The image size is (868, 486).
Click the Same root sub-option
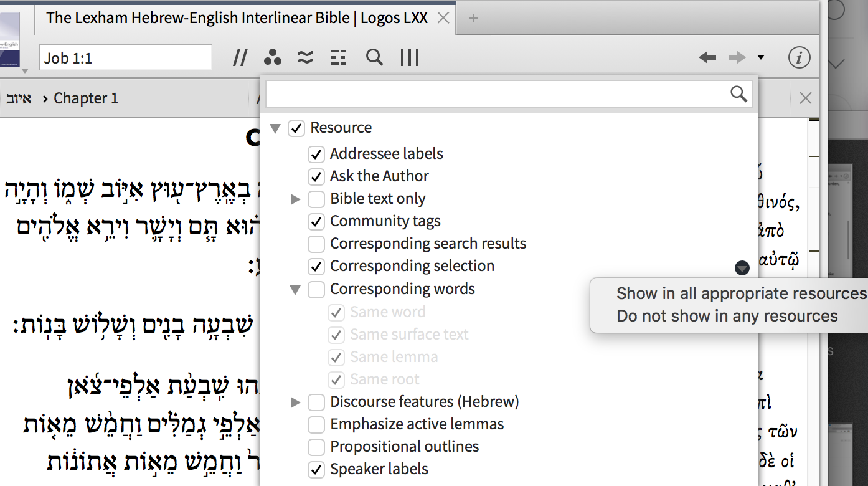pos(385,379)
